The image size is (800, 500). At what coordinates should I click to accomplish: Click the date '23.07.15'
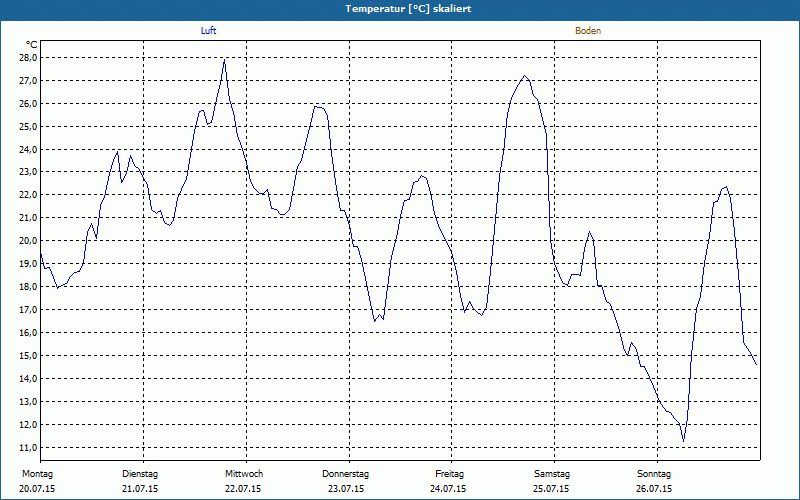pyautogui.click(x=346, y=489)
